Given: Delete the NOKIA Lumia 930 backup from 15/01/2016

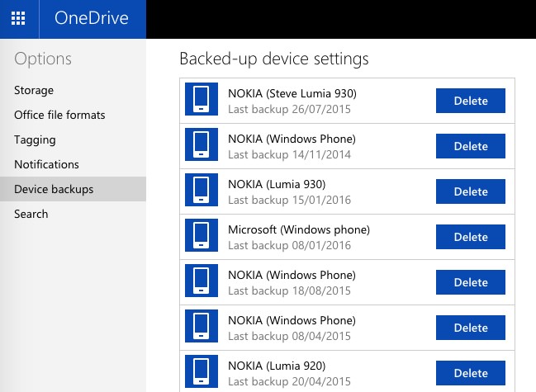Looking at the screenshot, I should click(x=471, y=191).
